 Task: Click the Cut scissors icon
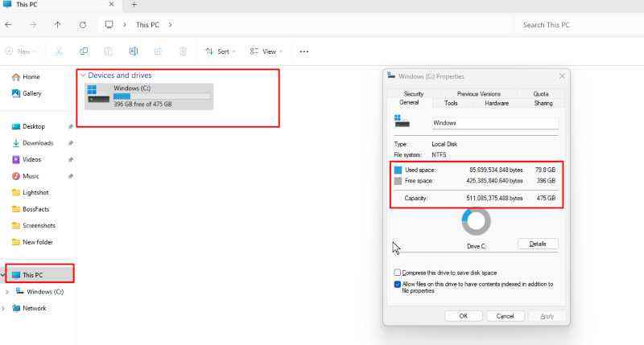(59, 51)
